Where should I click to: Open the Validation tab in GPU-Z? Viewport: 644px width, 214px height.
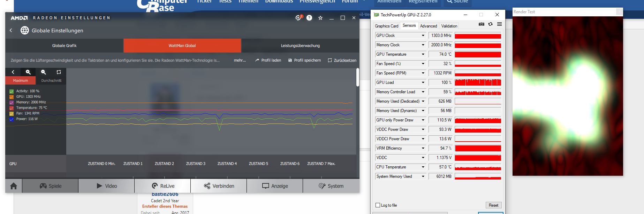click(449, 26)
